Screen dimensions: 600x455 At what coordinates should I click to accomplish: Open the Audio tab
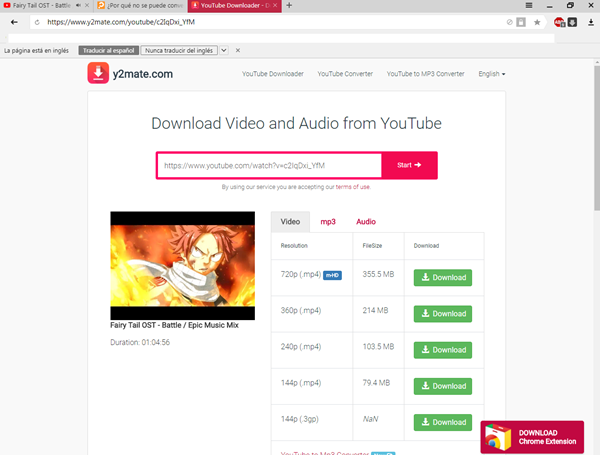click(x=366, y=222)
